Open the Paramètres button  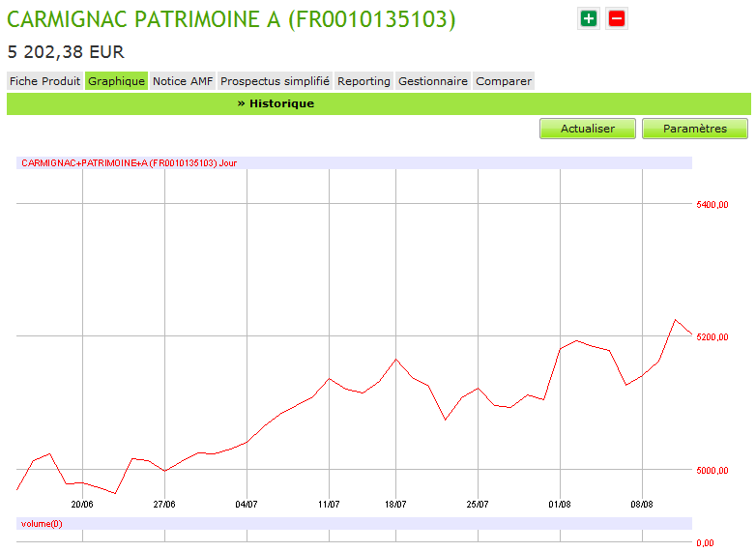pyautogui.click(x=695, y=129)
